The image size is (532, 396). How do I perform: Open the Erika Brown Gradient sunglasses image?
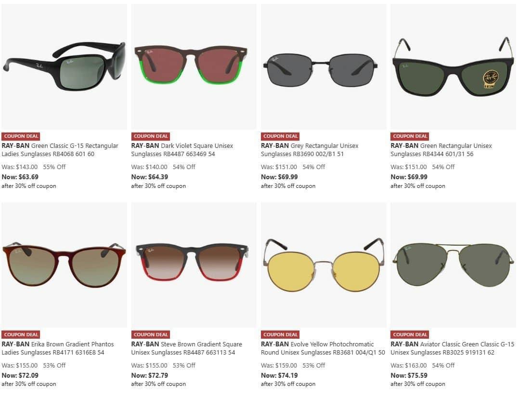[64, 265]
